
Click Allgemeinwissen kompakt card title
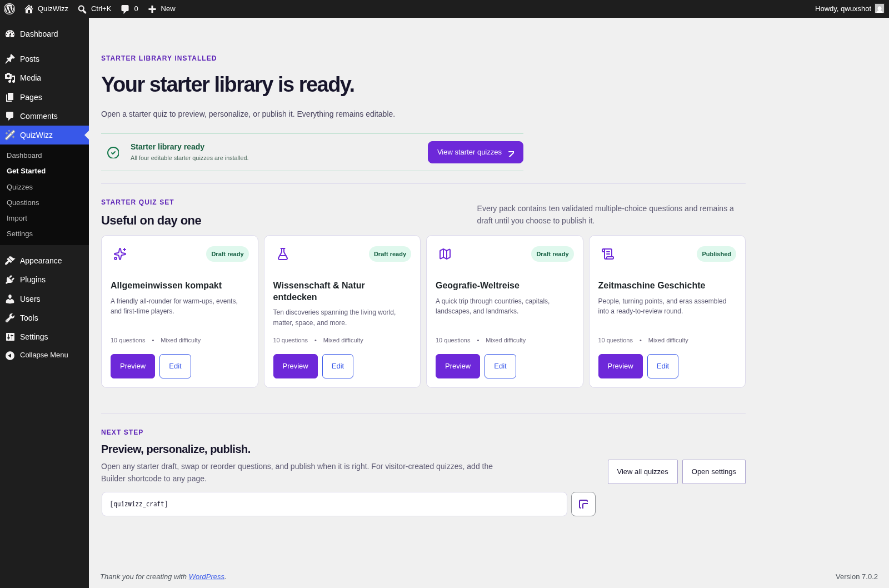(166, 285)
